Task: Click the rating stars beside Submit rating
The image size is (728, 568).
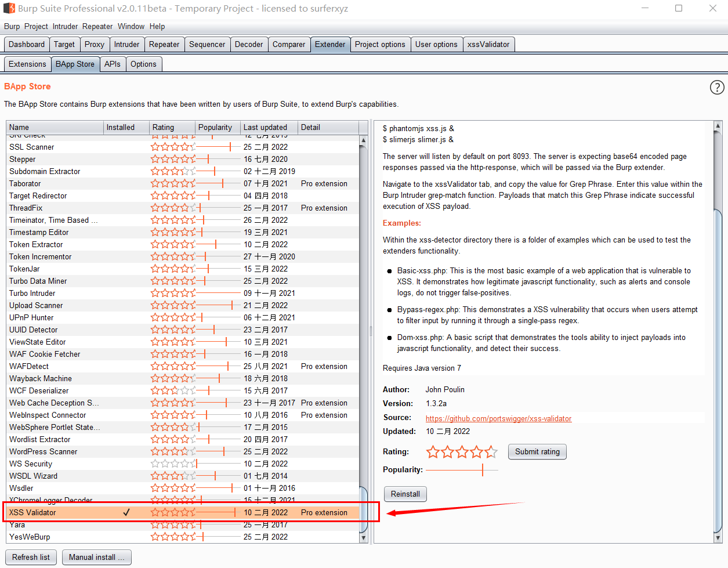Action: 462,451
